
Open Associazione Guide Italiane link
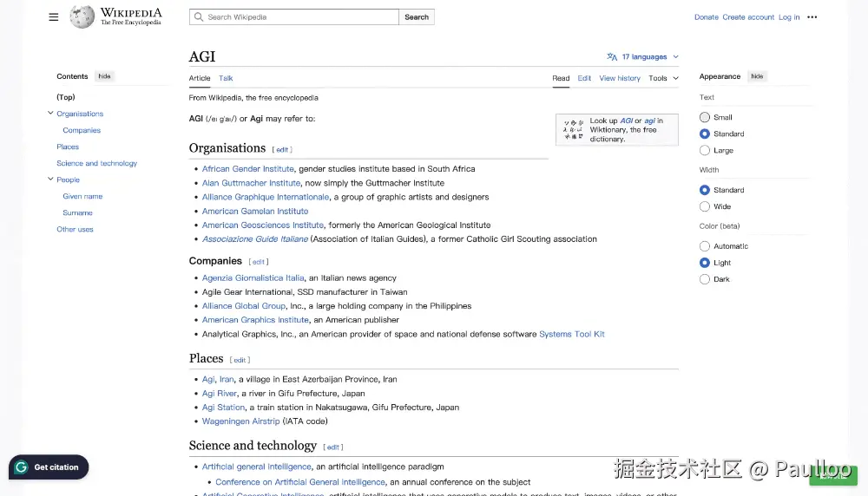coord(254,238)
